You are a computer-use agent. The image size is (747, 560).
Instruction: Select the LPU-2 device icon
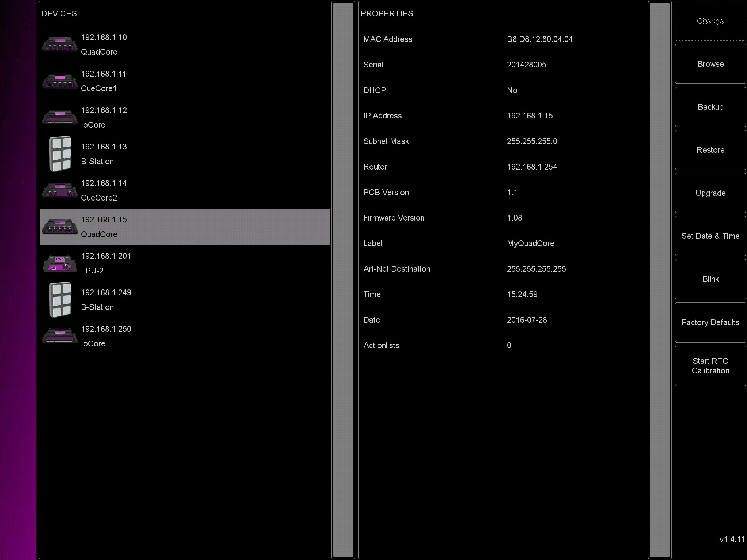(x=60, y=263)
